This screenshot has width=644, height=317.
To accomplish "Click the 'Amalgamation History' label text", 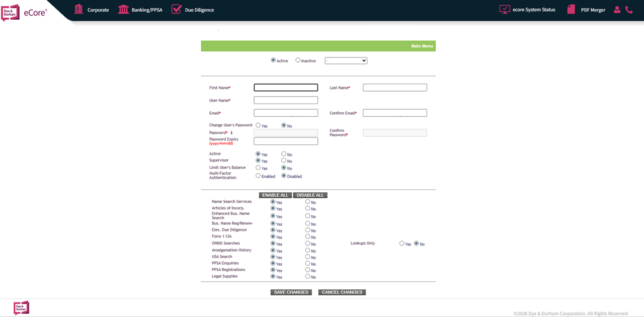I will tap(231, 250).
